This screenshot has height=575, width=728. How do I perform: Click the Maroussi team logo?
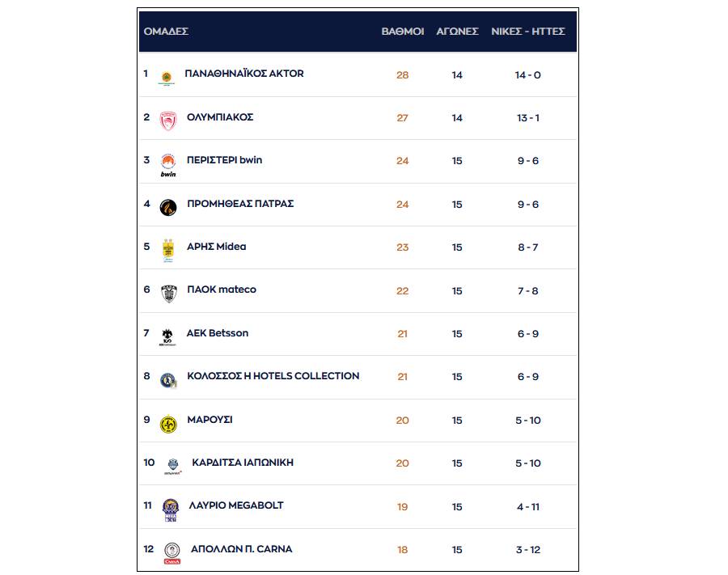point(168,424)
